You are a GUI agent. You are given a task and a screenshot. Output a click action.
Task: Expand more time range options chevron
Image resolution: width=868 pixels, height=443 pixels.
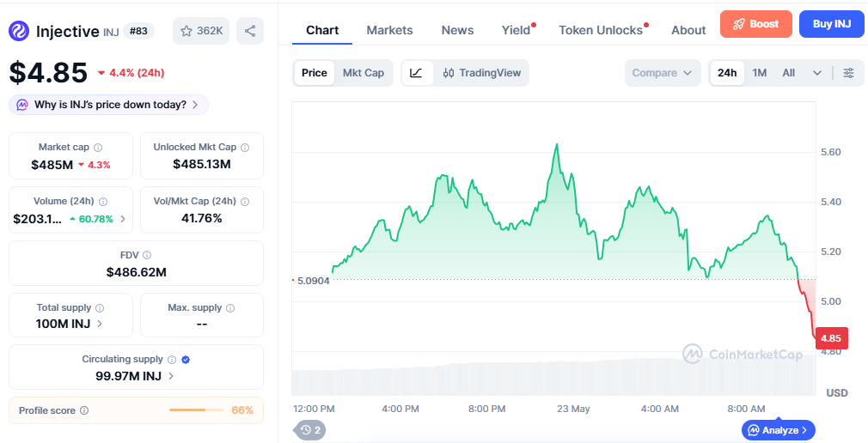tap(817, 73)
